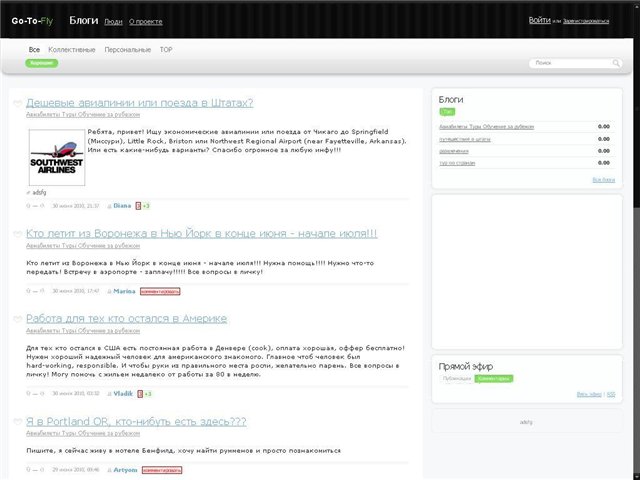Screen dimensions: 640x480
Task: Click the 'Войти' login link
Action: pyautogui.click(x=538, y=20)
